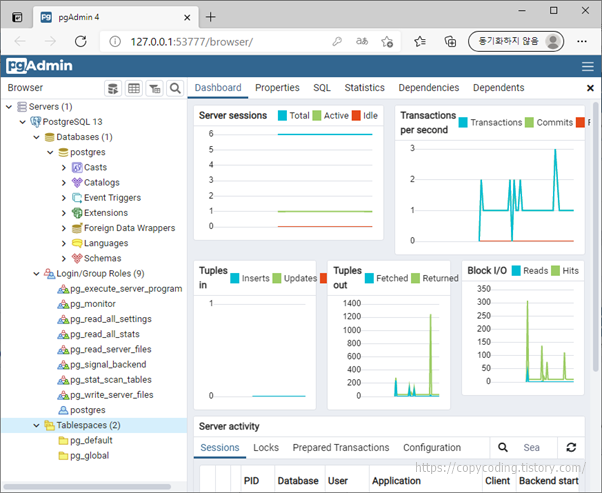Click the Languages node icon

click(77, 243)
